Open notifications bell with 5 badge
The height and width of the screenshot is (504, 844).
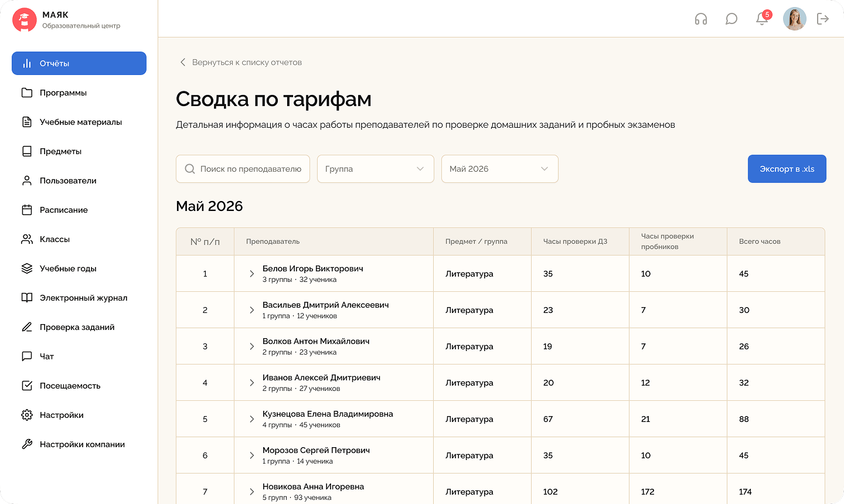tap(763, 18)
